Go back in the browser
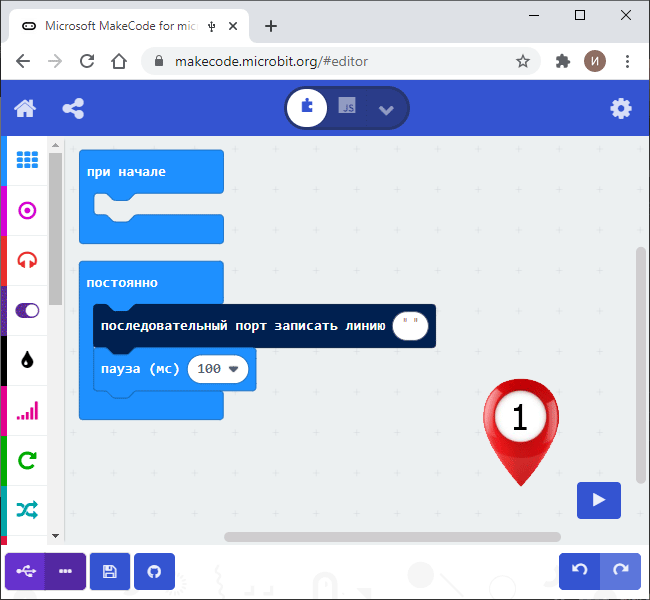This screenshot has width=650, height=600. pos(23,61)
